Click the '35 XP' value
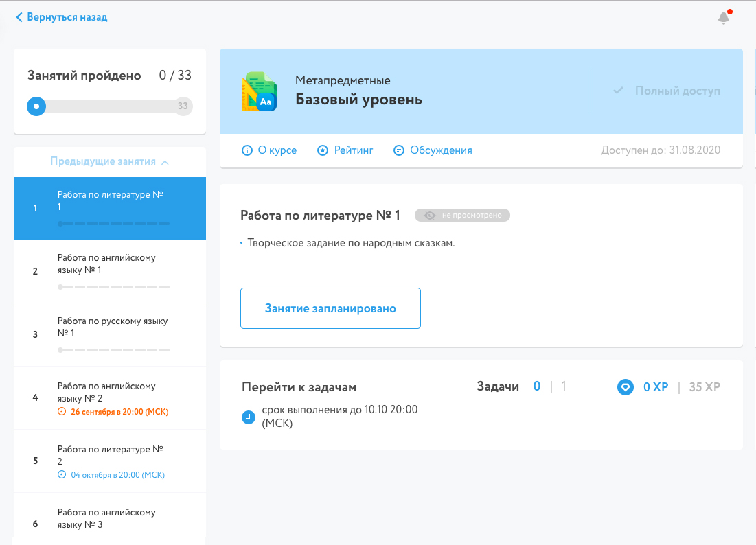This screenshot has width=756, height=545. point(705,387)
